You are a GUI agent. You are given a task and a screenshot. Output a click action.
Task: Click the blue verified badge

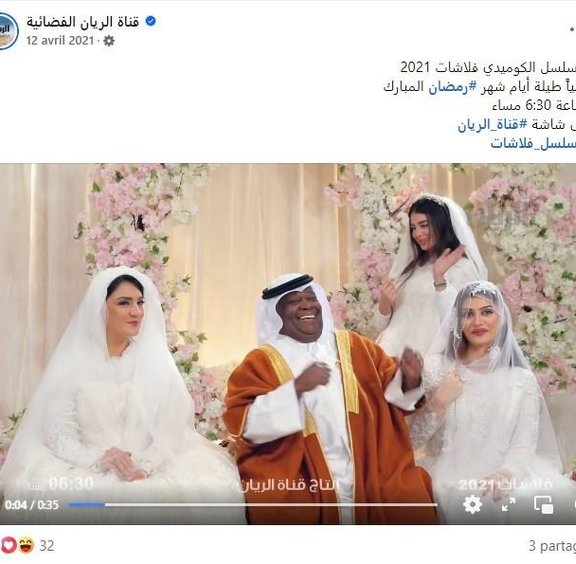[151, 21]
